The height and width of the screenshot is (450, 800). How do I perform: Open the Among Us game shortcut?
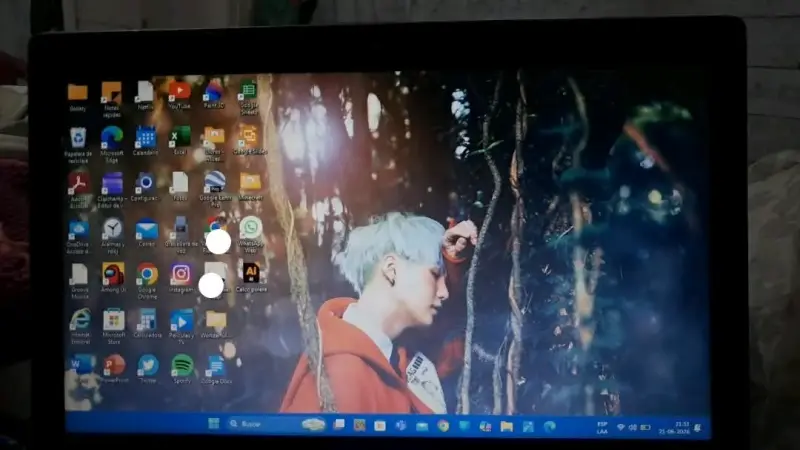click(113, 278)
